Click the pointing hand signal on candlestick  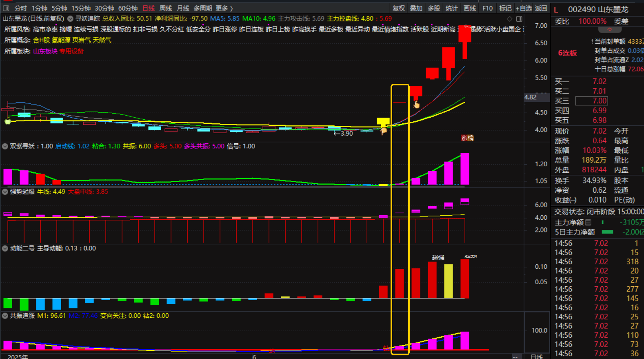416,105
